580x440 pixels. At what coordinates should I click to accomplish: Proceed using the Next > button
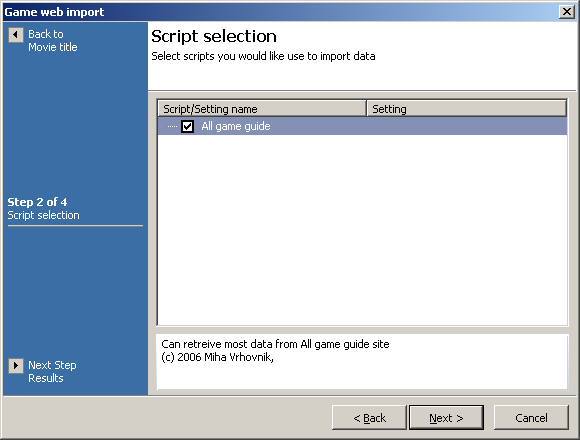pos(446,418)
